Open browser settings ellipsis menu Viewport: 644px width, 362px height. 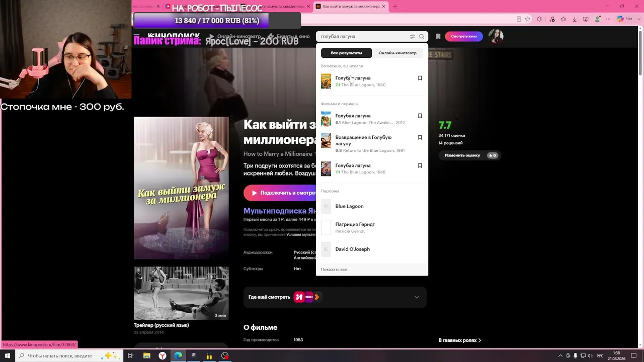click(609, 19)
